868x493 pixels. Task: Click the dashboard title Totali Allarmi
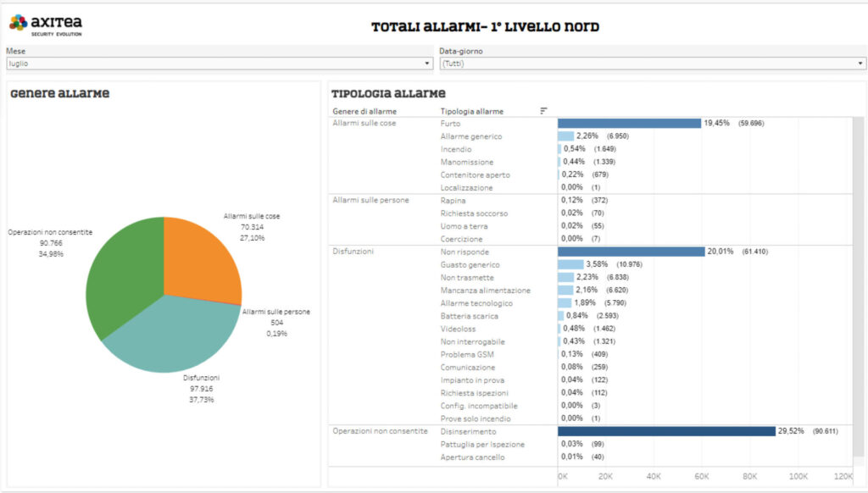[485, 26]
